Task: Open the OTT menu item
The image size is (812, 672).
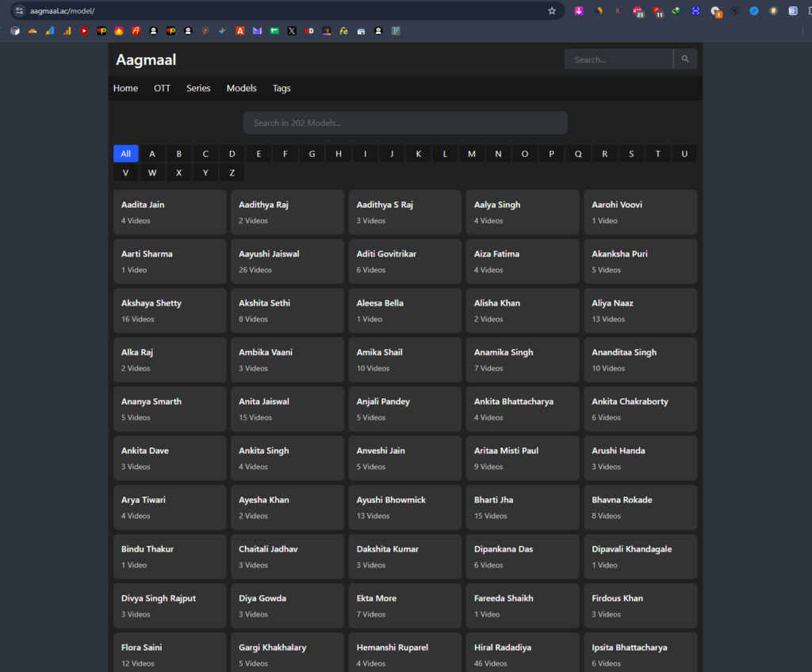Action: coord(162,88)
